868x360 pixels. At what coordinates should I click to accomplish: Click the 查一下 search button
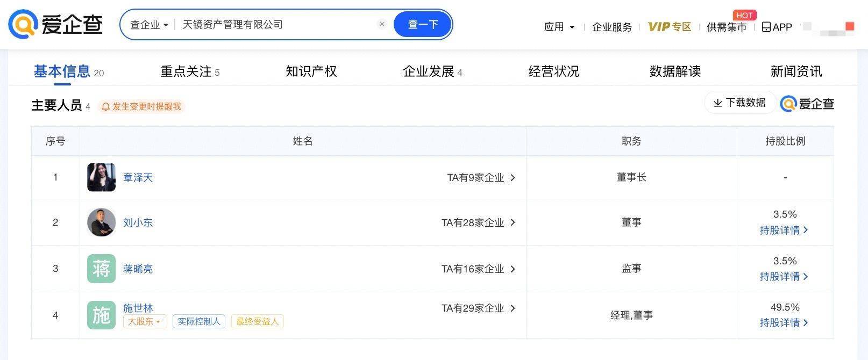coord(423,24)
